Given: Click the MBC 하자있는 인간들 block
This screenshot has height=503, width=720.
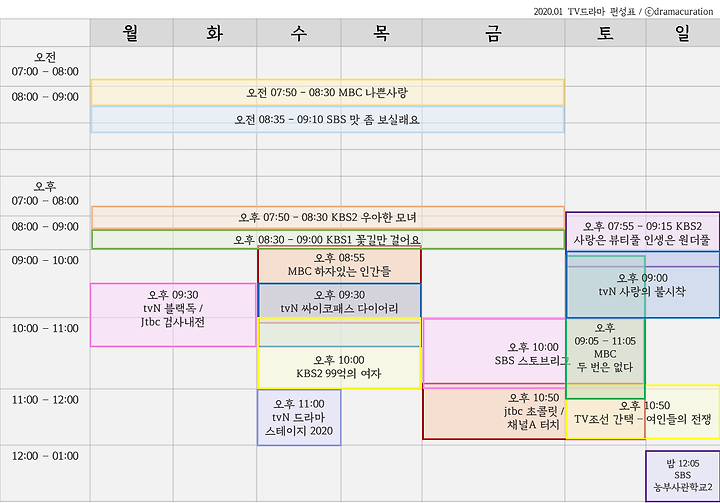Looking at the screenshot, I should [339, 265].
